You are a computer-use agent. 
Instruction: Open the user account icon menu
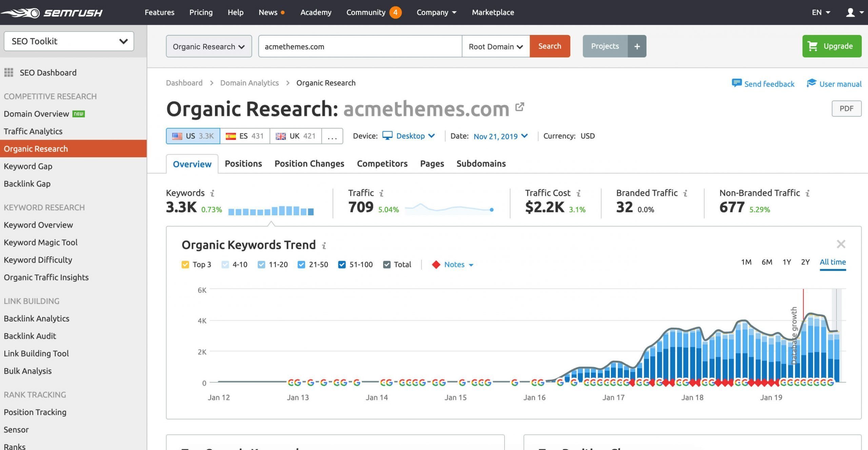tap(855, 13)
